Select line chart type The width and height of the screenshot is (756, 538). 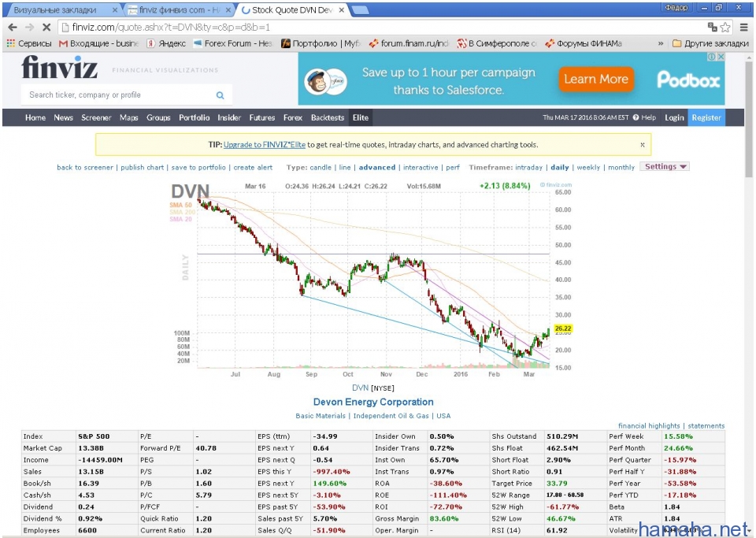click(345, 167)
